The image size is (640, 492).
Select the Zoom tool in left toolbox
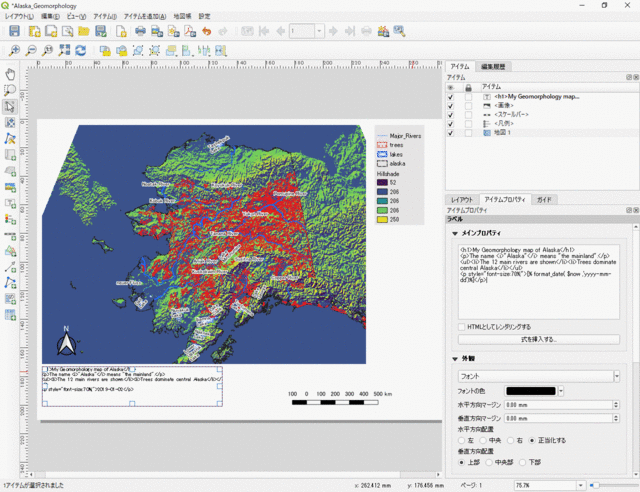10,90
